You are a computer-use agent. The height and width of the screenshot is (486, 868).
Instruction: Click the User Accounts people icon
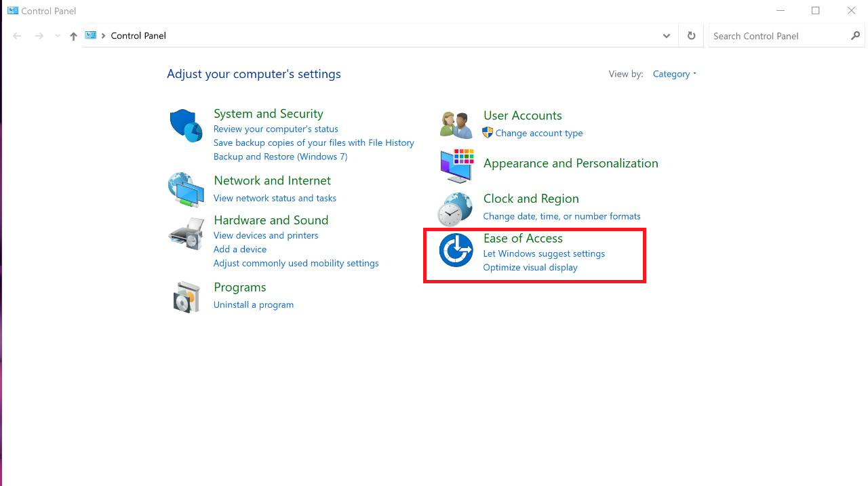[456, 125]
